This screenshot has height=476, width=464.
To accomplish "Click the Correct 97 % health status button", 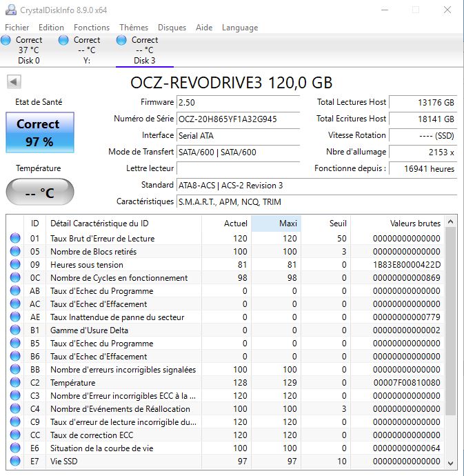I will (x=40, y=132).
